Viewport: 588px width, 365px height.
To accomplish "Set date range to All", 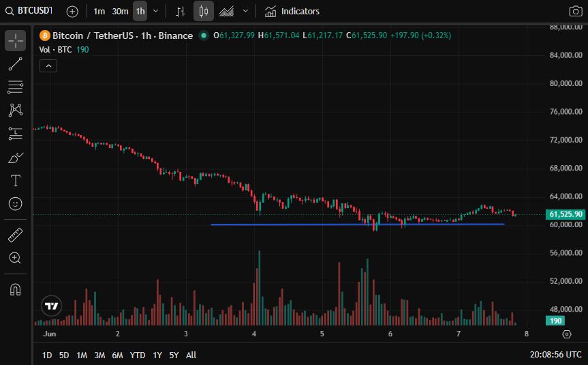I will coord(191,355).
